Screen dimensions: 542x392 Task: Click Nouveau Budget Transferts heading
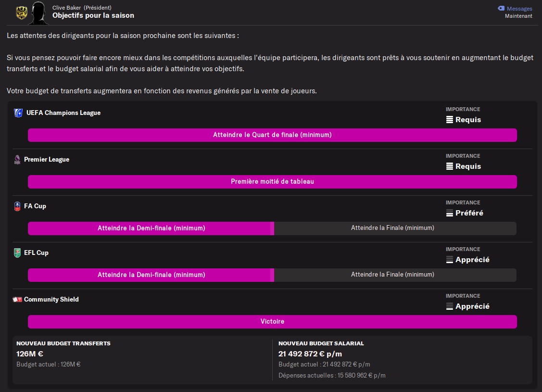click(x=63, y=343)
